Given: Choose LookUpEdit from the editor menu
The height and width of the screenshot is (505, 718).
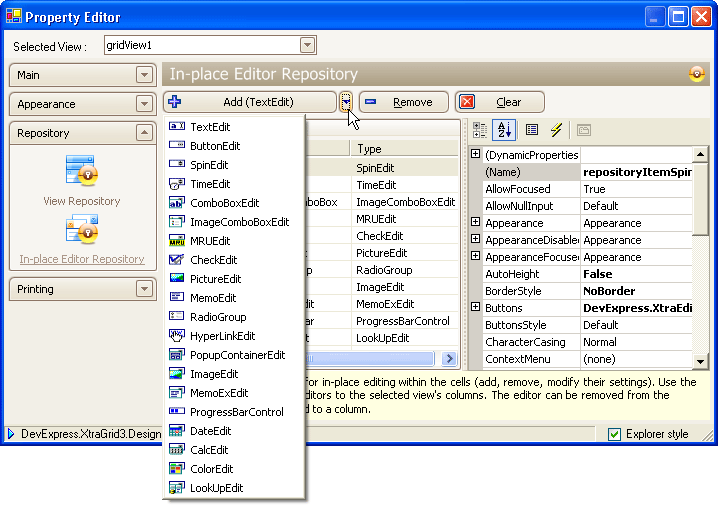Looking at the screenshot, I should click(234, 488).
